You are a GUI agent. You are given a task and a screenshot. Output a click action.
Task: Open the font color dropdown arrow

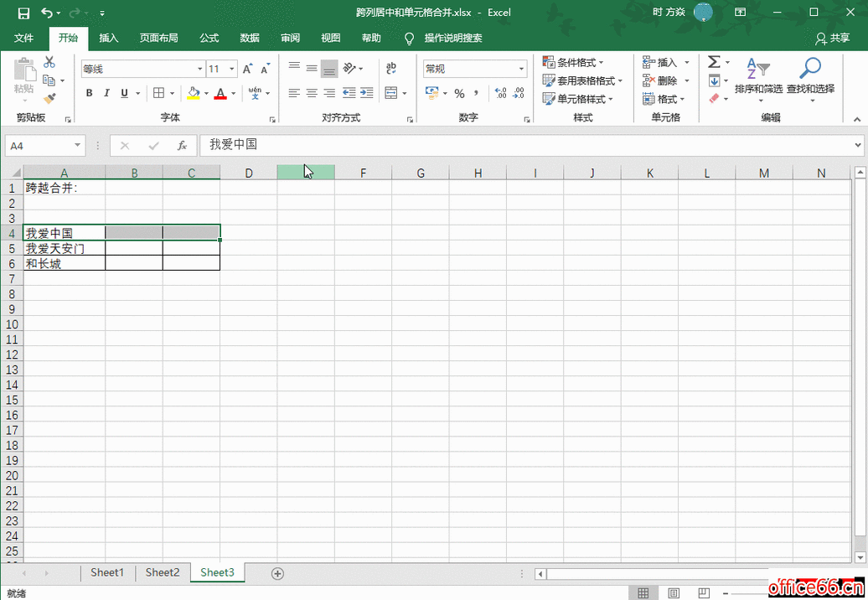[x=234, y=94]
